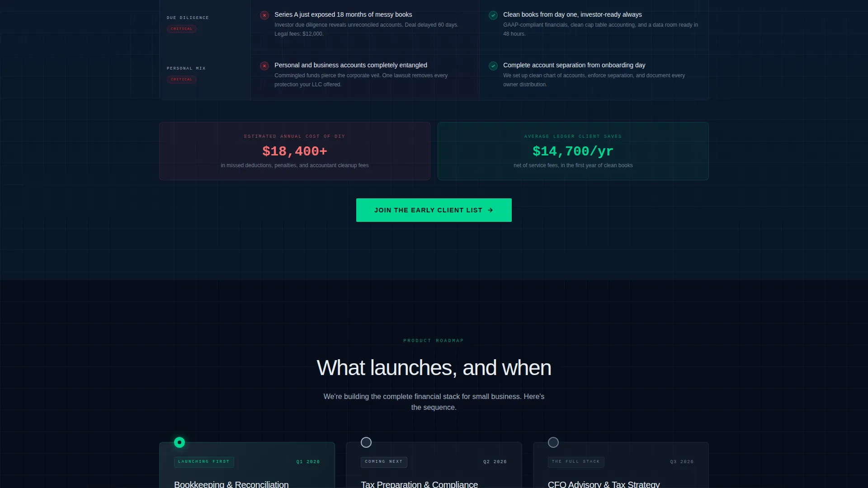Image resolution: width=868 pixels, height=488 pixels.
Task: Click the Estimated Annual Cost of DIY label
Action: click(x=295, y=136)
